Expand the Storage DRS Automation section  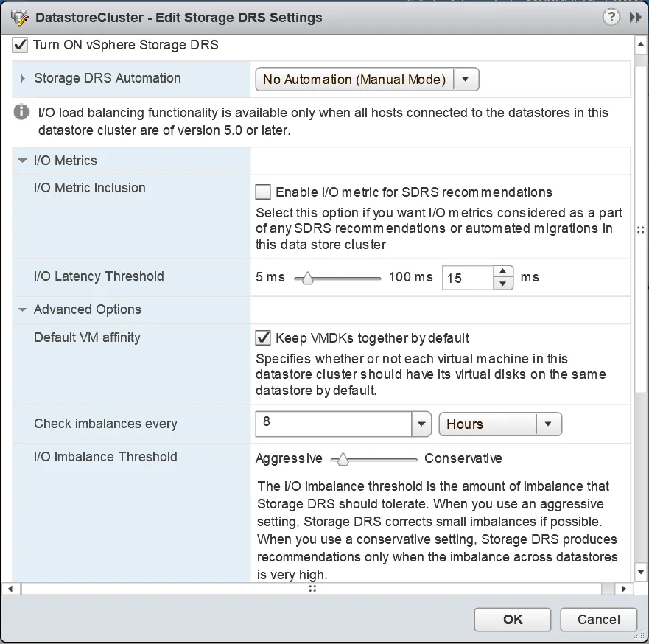click(x=23, y=79)
